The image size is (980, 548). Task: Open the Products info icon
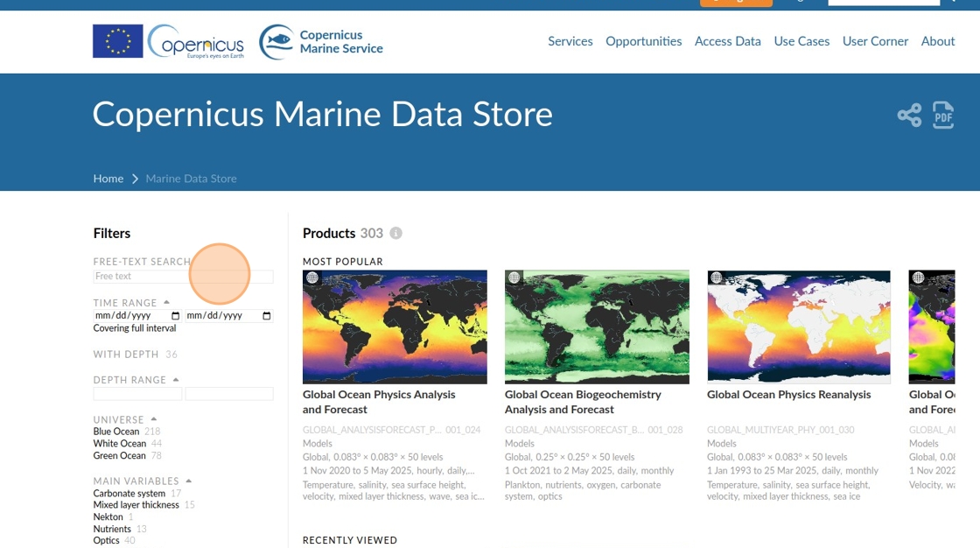tap(395, 234)
